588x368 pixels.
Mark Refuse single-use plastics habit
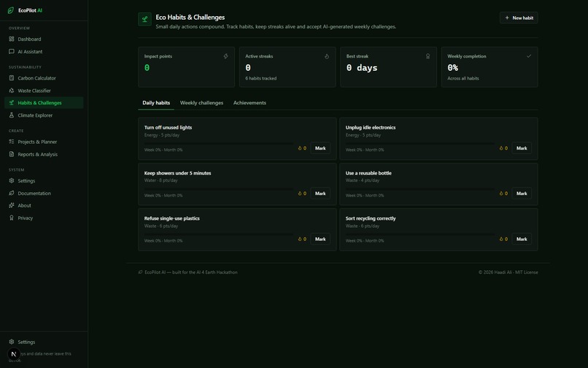(320, 239)
